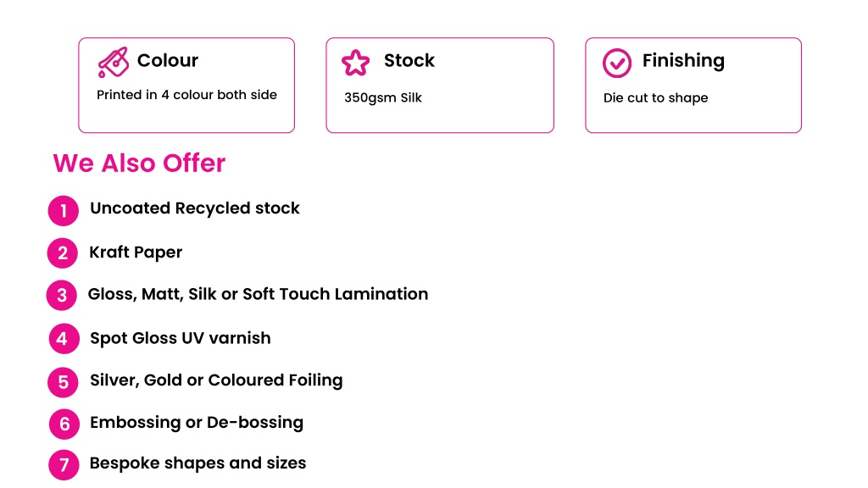Click the pink number 3 badge
This screenshot has height=488, width=868.
[61, 295]
